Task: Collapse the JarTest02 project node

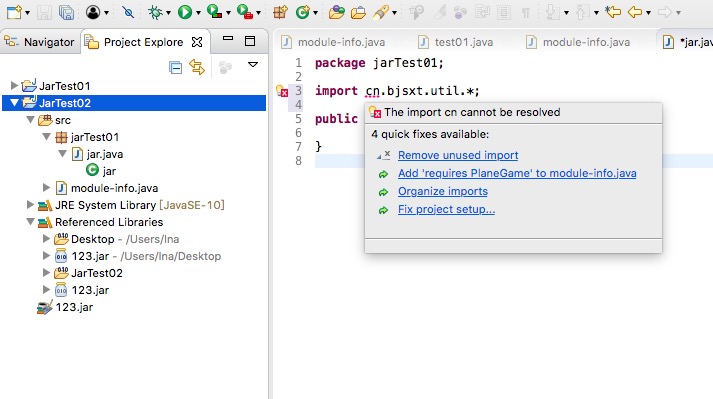Action: click(15, 103)
